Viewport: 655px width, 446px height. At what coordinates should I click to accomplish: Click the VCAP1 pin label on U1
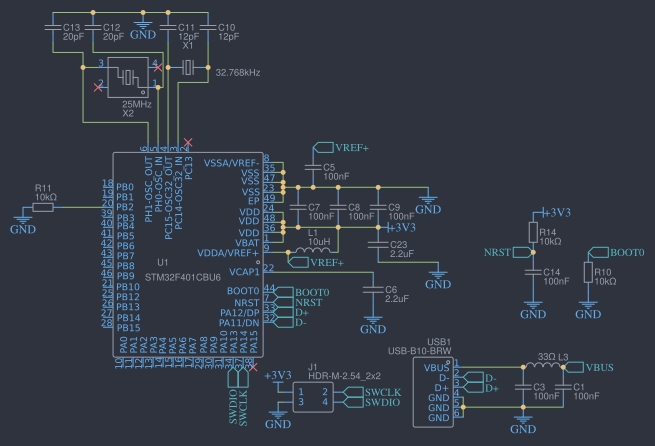tap(244, 272)
